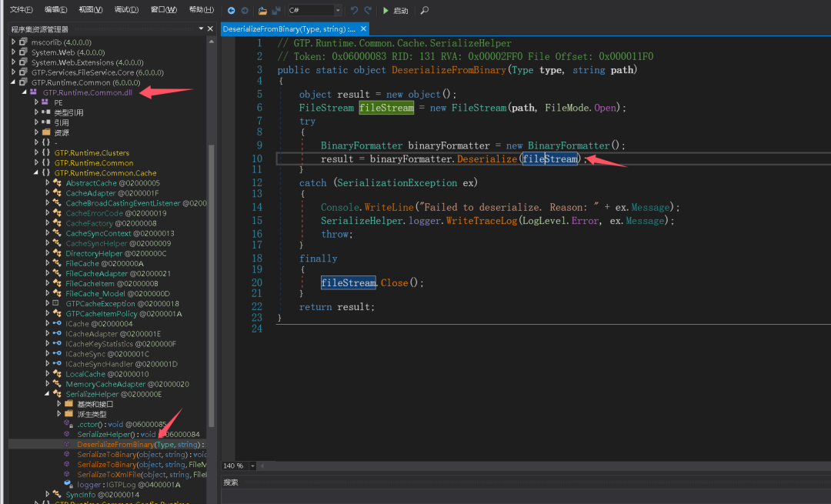This screenshot has height=504, width=831.
Task: Open the assembly explorer panel options dropdown
Action: (x=201, y=28)
